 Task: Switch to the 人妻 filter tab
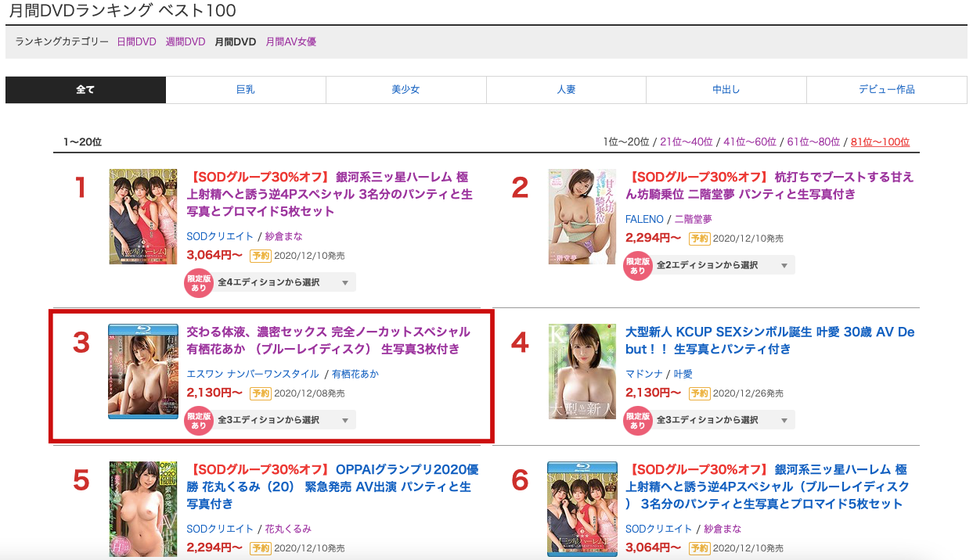(x=566, y=90)
